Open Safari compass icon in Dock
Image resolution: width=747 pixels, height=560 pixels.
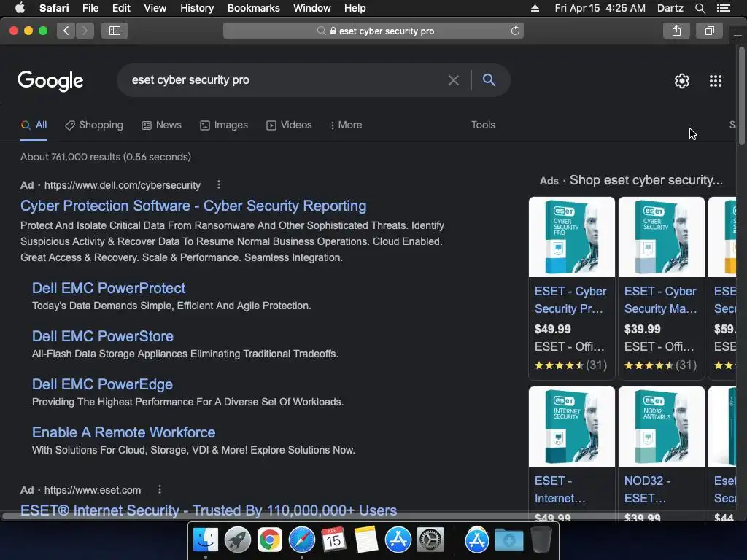(x=301, y=540)
